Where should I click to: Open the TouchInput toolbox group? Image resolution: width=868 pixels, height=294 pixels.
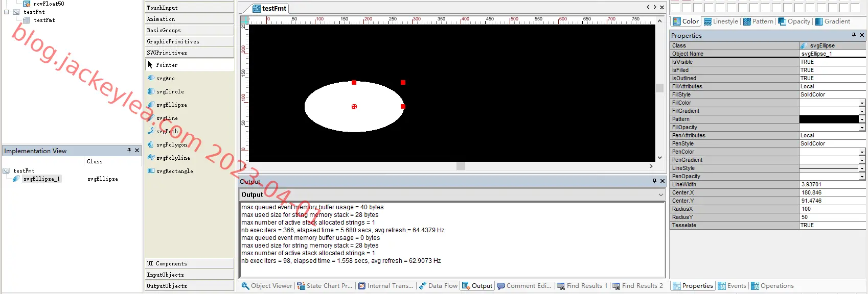[x=189, y=8]
